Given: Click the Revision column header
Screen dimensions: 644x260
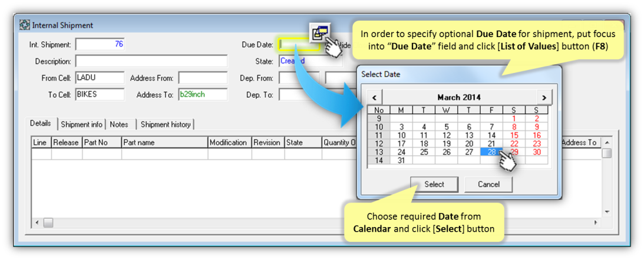Looking at the screenshot, I should click(268, 142).
